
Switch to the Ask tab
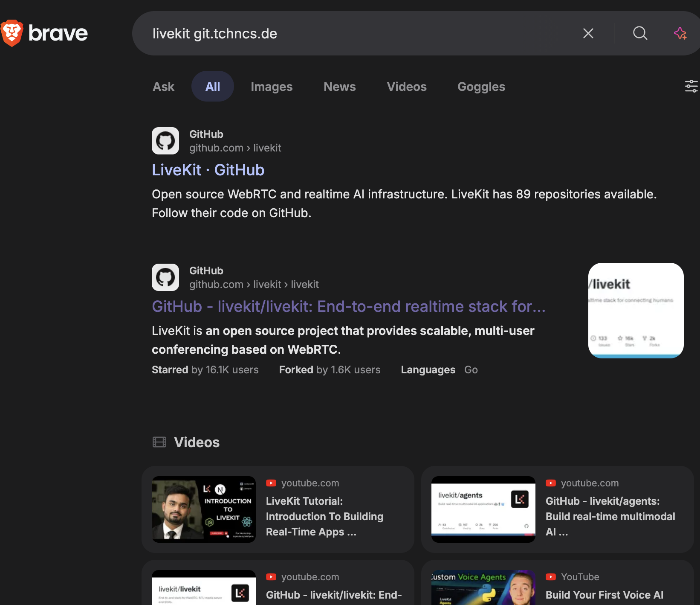pyautogui.click(x=164, y=87)
